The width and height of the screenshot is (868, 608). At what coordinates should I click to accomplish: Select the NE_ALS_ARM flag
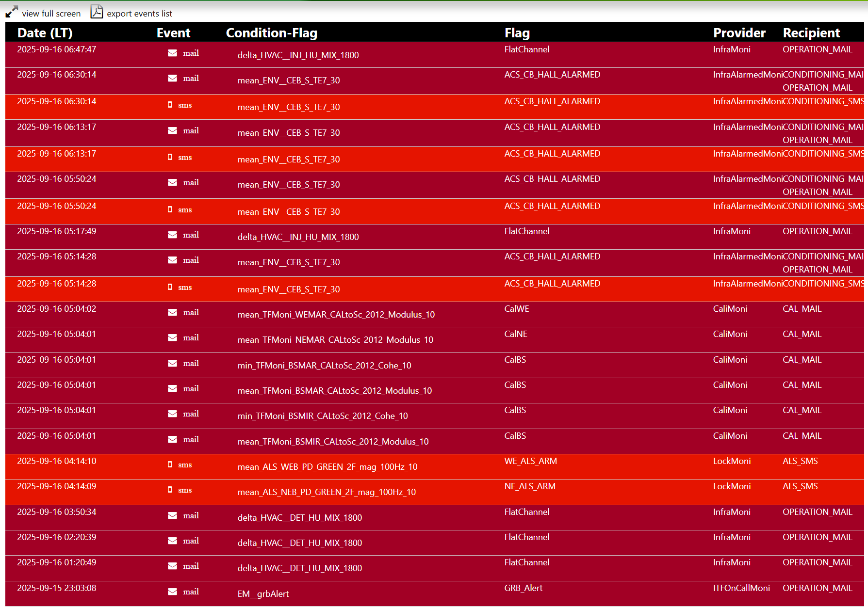tap(530, 486)
